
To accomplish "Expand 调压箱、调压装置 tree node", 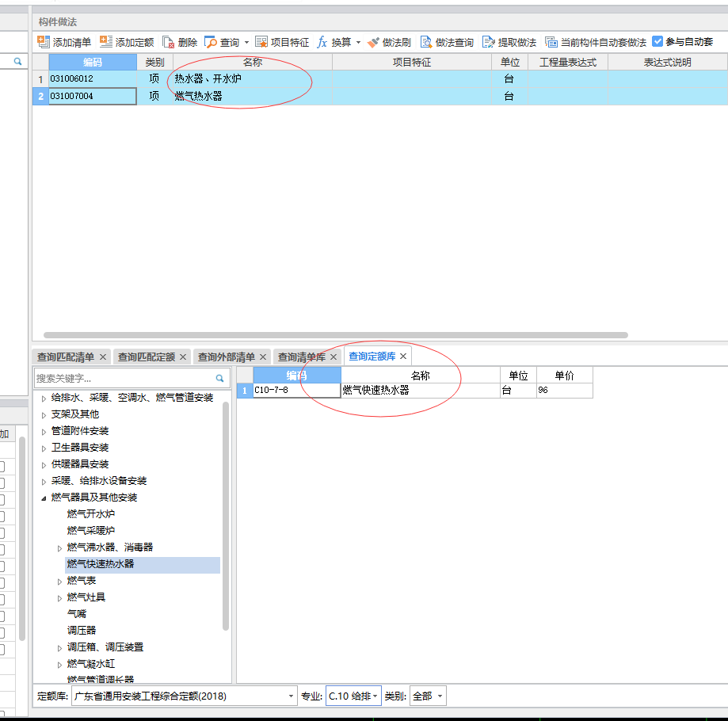I will (x=59, y=648).
